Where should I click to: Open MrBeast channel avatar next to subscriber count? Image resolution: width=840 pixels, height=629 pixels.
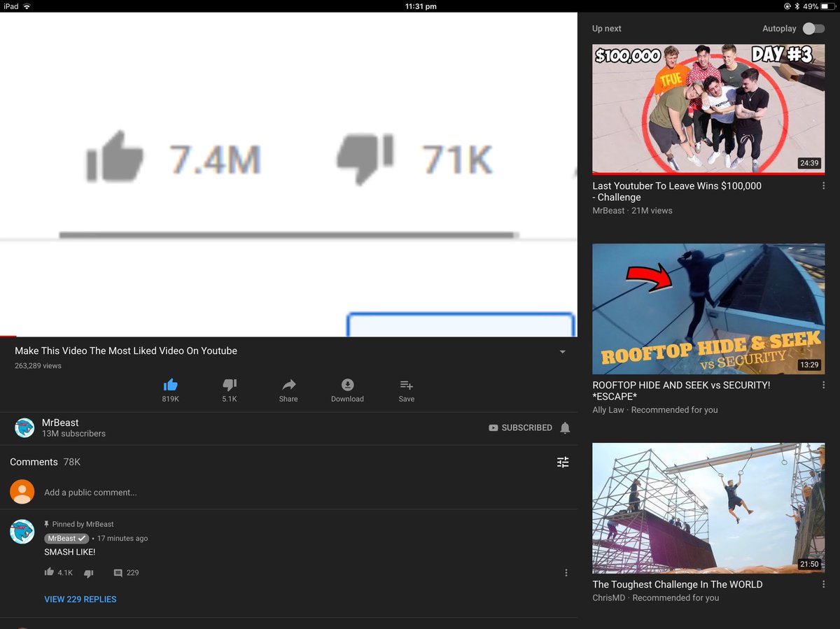click(x=24, y=427)
